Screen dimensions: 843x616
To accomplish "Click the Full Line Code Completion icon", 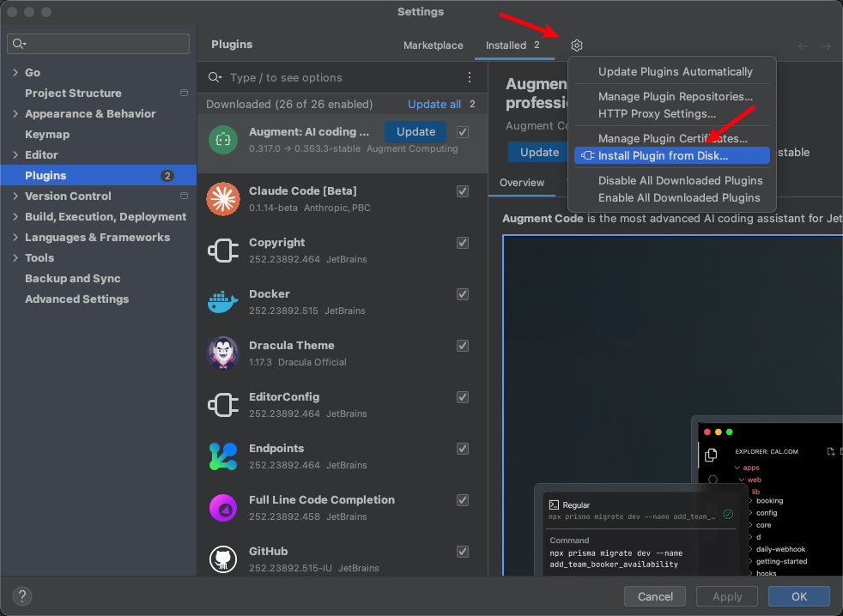I will pos(223,508).
